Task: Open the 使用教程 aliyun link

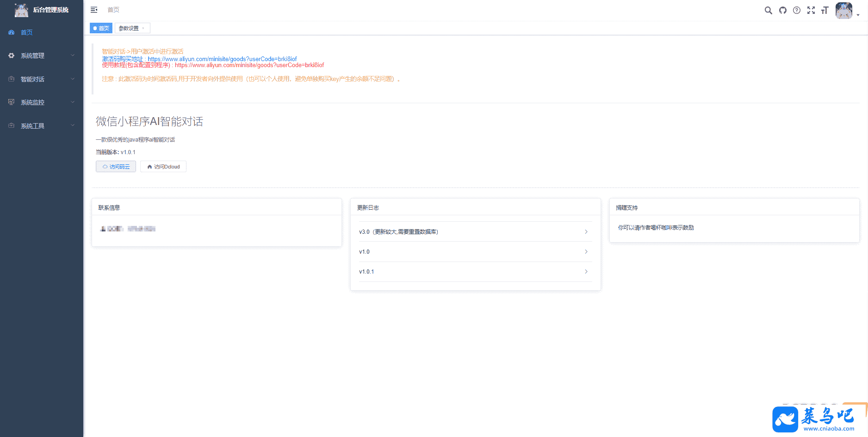Action: [x=249, y=65]
